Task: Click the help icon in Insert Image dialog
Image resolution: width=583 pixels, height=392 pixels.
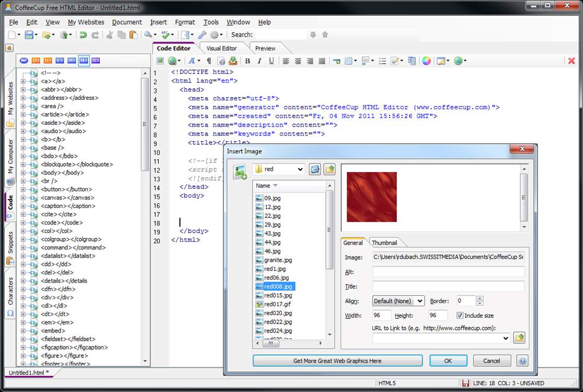Action: click(522, 361)
